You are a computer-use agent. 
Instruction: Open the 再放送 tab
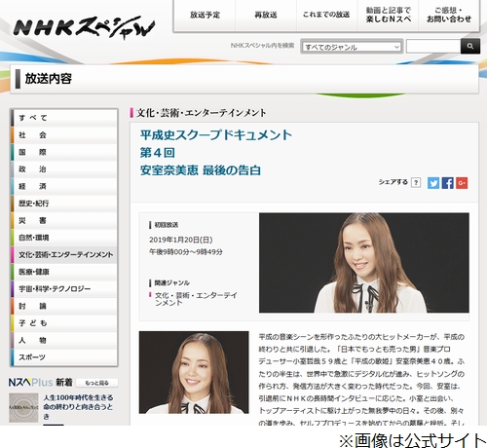click(x=266, y=15)
